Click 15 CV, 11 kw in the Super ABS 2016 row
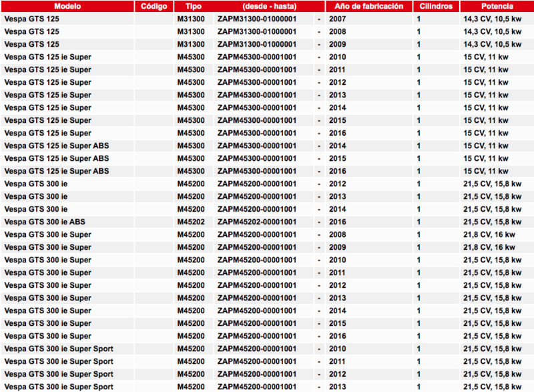 click(486, 172)
